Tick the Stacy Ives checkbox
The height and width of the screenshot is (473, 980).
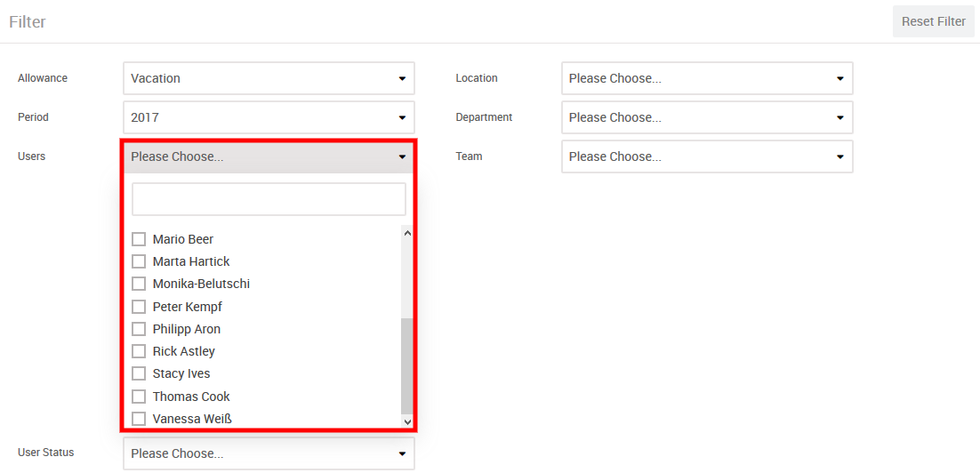[139, 373]
